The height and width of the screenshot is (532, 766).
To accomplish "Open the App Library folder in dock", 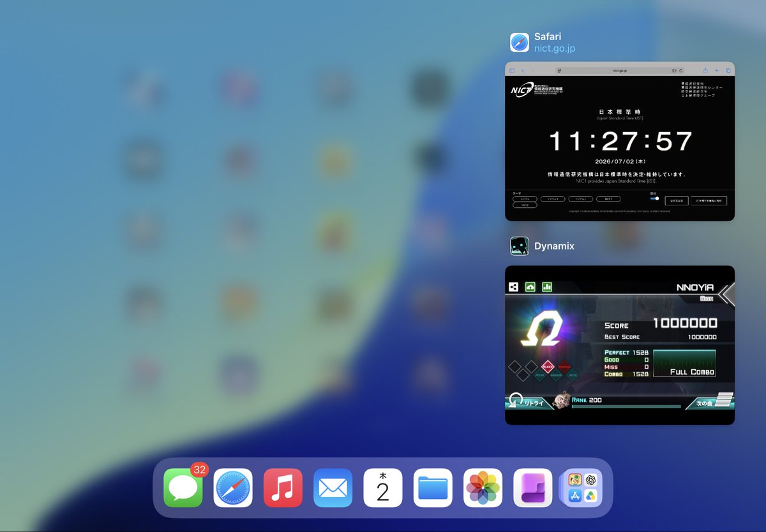I will pos(582,488).
